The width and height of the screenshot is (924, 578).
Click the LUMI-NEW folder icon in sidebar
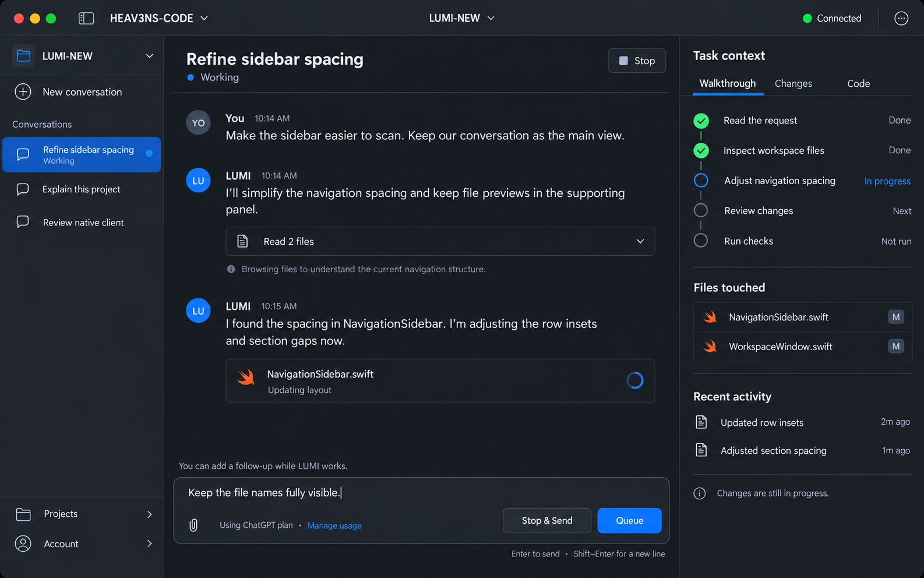[x=23, y=56]
